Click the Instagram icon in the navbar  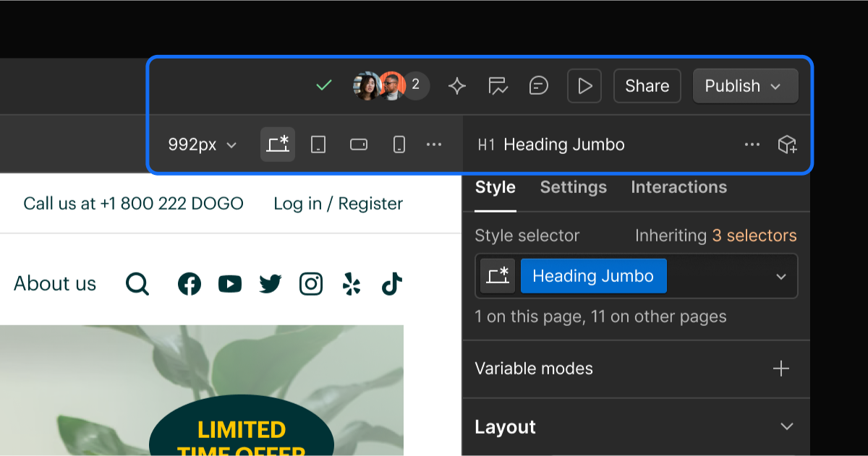(x=311, y=283)
